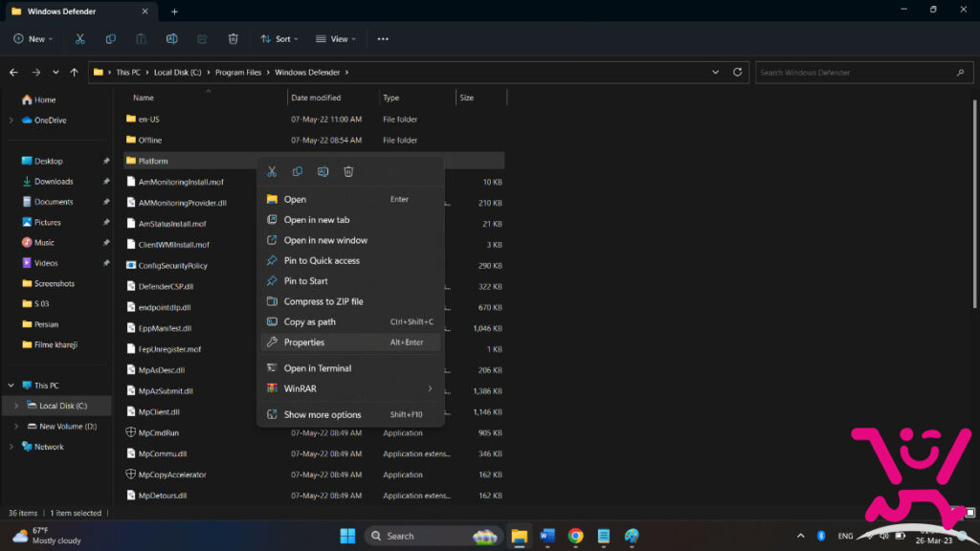Click This PC in the breadcrumb
The width and height of the screenshot is (980, 551).
click(128, 73)
